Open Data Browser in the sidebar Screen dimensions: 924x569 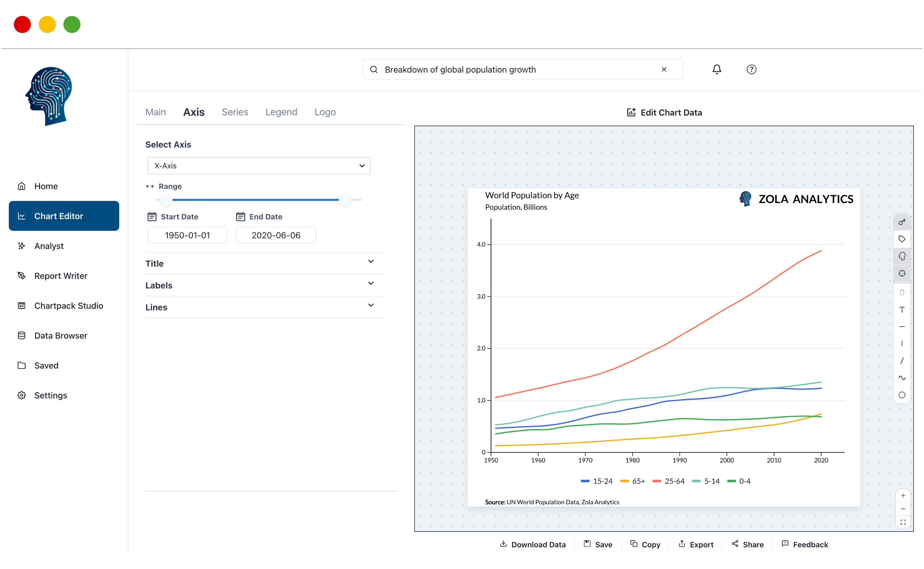coord(60,335)
